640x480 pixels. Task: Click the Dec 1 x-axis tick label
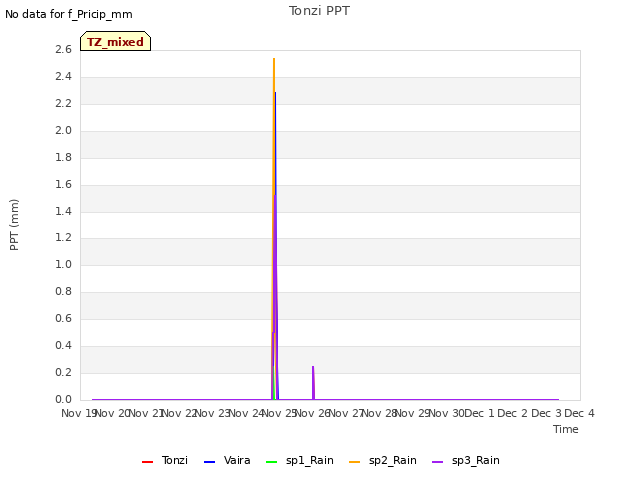point(480,413)
